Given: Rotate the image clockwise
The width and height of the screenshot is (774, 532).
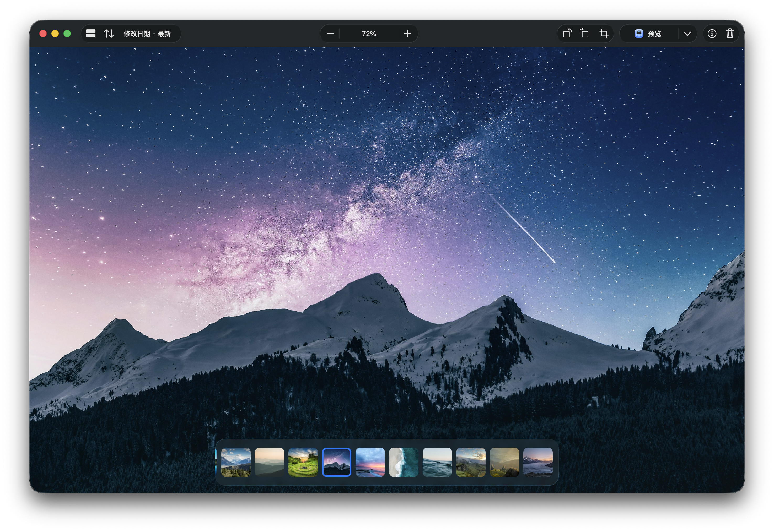Looking at the screenshot, I should tap(584, 34).
